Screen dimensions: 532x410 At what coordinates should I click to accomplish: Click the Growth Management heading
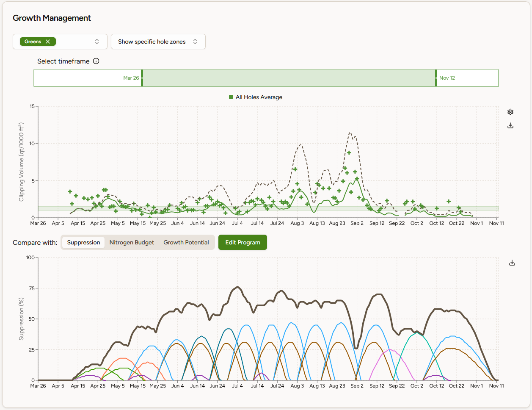(x=52, y=18)
